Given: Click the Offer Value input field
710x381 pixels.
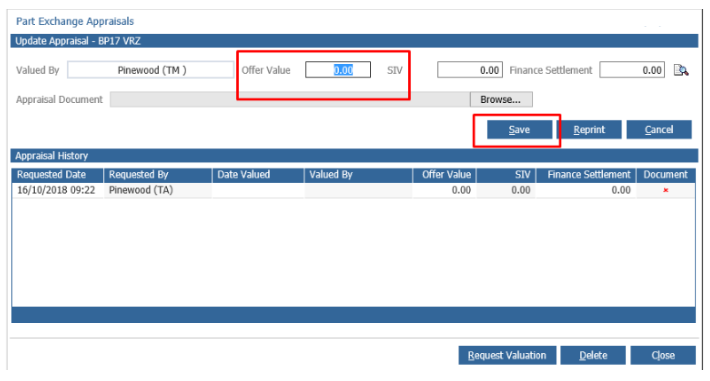Looking at the screenshot, I should pyautogui.click(x=338, y=70).
